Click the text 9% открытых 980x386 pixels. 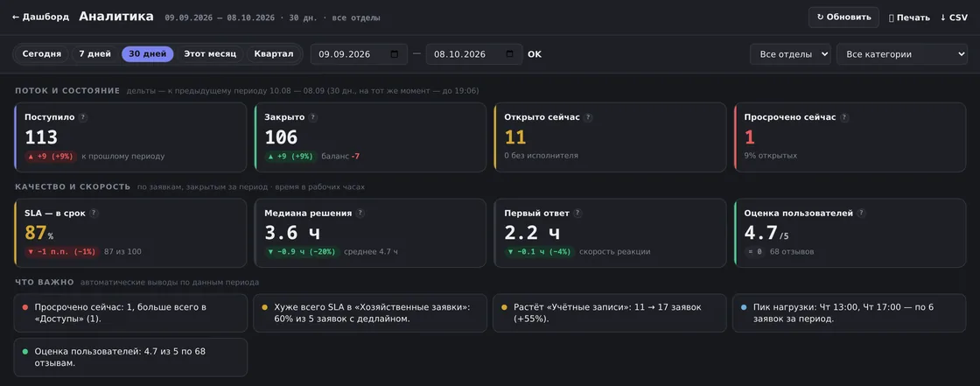pyautogui.click(x=771, y=156)
